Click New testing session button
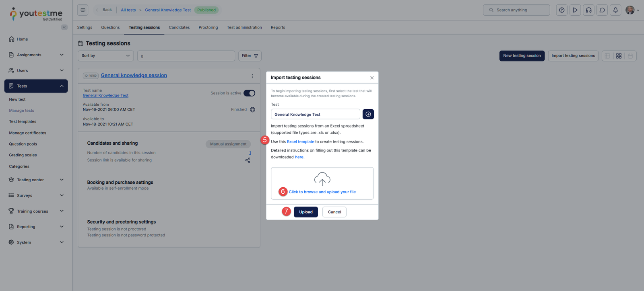This screenshot has width=644, height=291. (522, 56)
